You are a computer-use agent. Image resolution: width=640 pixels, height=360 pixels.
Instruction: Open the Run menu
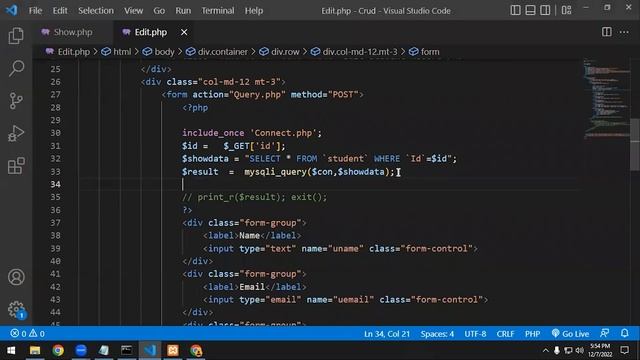(x=183, y=11)
